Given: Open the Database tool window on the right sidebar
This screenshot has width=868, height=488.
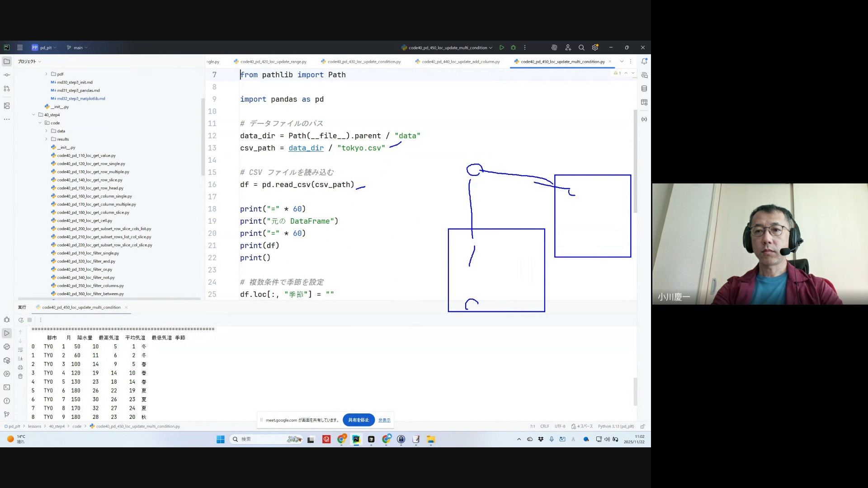Looking at the screenshot, I should point(644,89).
